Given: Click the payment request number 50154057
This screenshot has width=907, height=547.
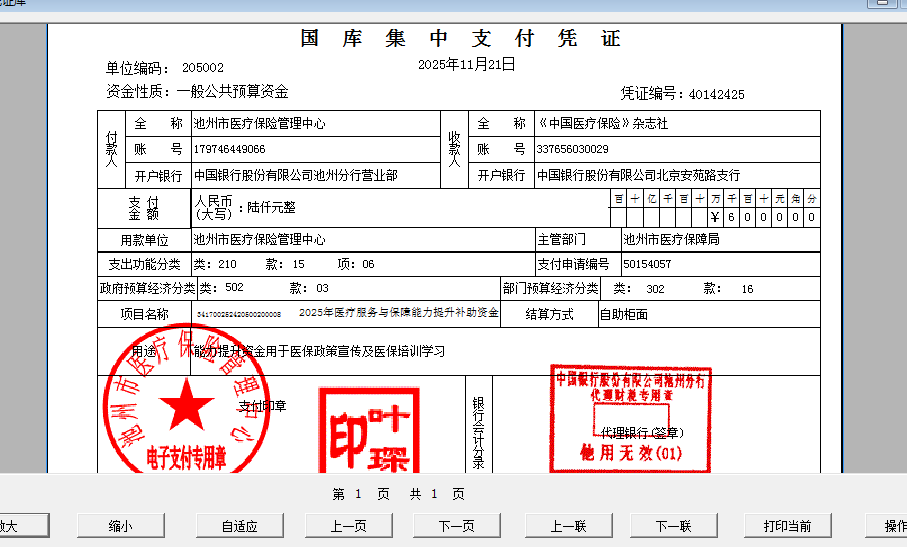Looking at the screenshot, I should 647,264.
